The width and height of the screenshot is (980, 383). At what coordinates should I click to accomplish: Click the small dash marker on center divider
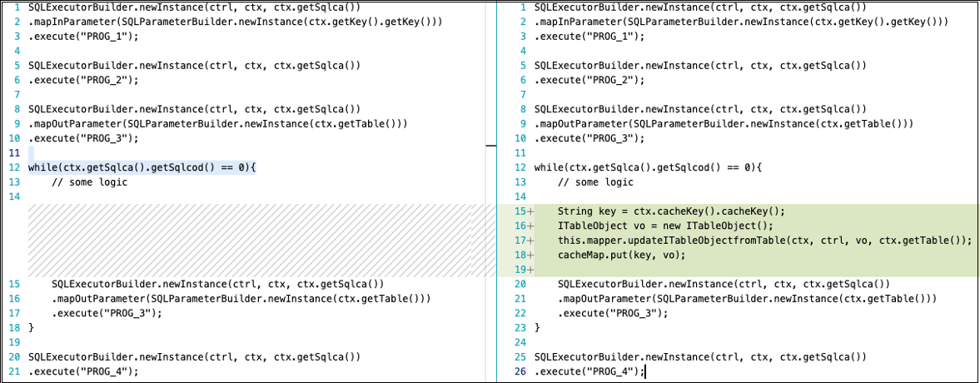[x=490, y=146]
